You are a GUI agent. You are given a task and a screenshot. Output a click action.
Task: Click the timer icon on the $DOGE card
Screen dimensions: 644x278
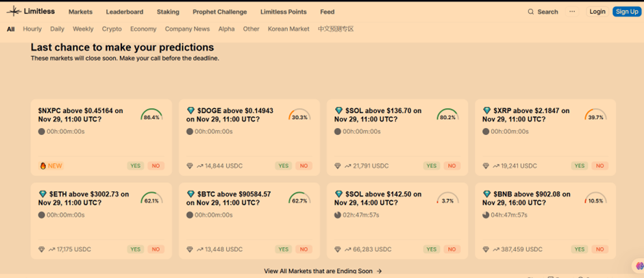pos(189,132)
